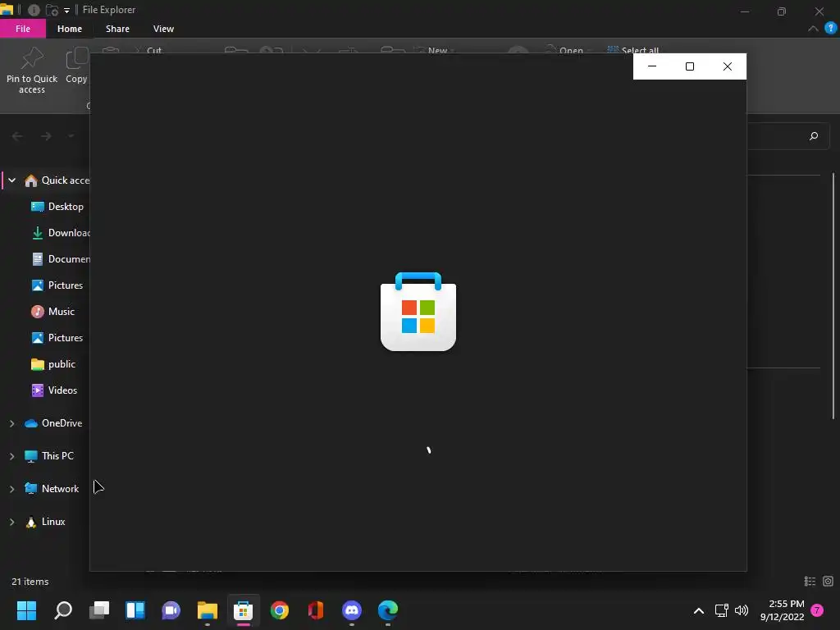Switch to details view icon
This screenshot has width=840, height=630.
pos(810,582)
